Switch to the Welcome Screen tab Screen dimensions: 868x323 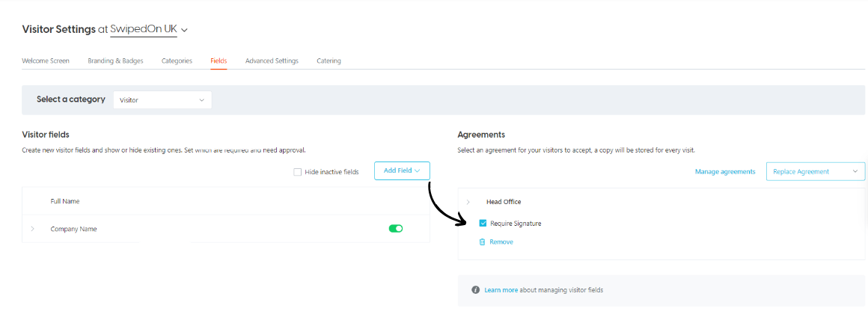coord(46,61)
